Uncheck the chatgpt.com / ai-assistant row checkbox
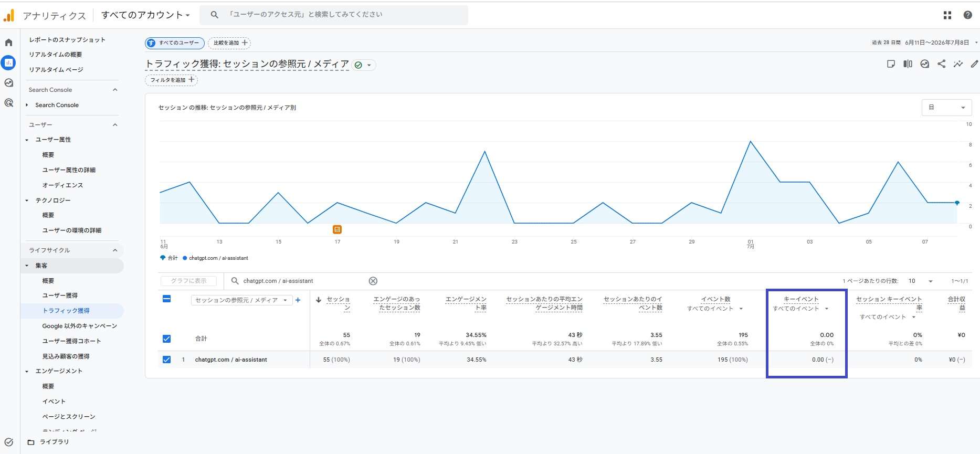 tap(166, 360)
